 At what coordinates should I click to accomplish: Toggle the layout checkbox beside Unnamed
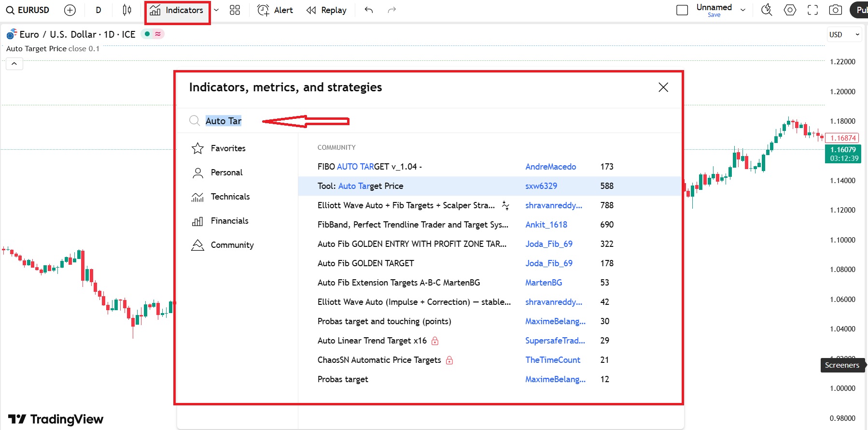[682, 10]
